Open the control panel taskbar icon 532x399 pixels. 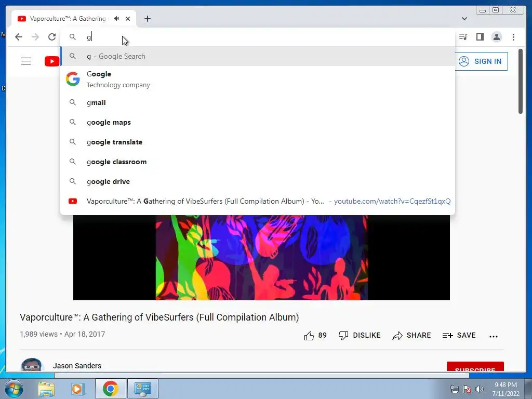click(142, 389)
